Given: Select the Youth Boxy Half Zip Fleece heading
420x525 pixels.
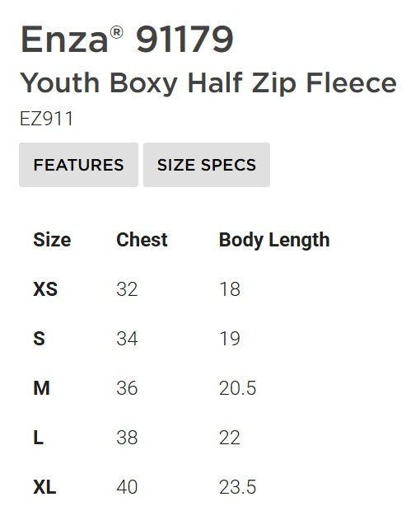Looking at the screenshot, I should pyautogui.click(x=208, y=83).
